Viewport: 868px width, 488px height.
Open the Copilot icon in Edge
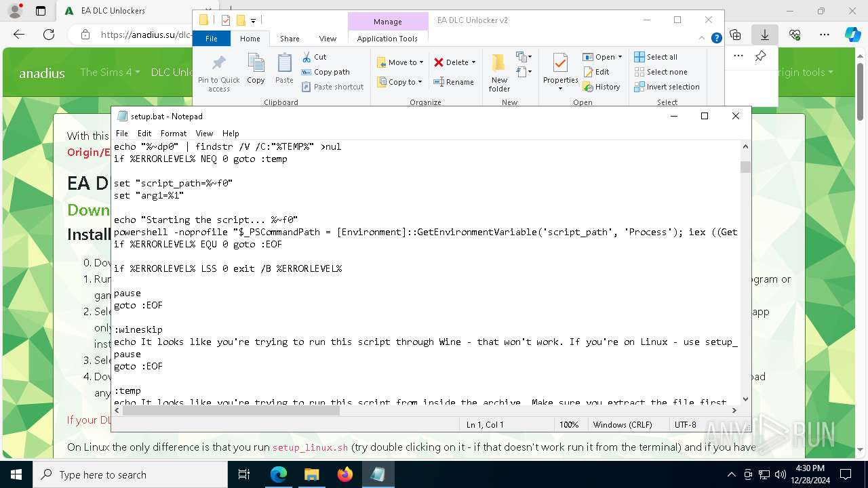click(x=853, y=35)
